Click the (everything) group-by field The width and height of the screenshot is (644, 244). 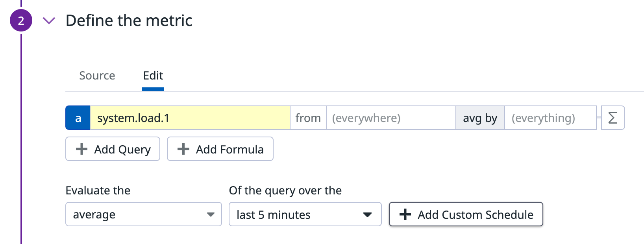point(550,118)
